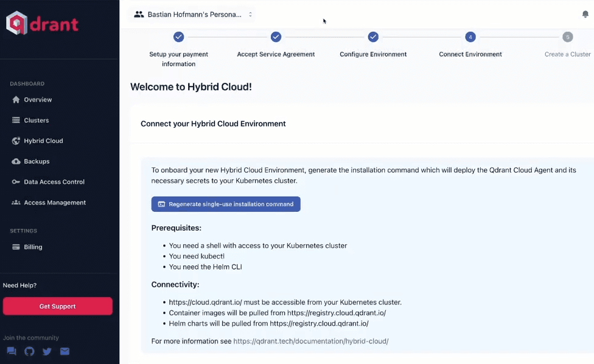Click the Qdrant logo in sidebar
The height and width of the screenshot is (364, 594).
[43, 23]
